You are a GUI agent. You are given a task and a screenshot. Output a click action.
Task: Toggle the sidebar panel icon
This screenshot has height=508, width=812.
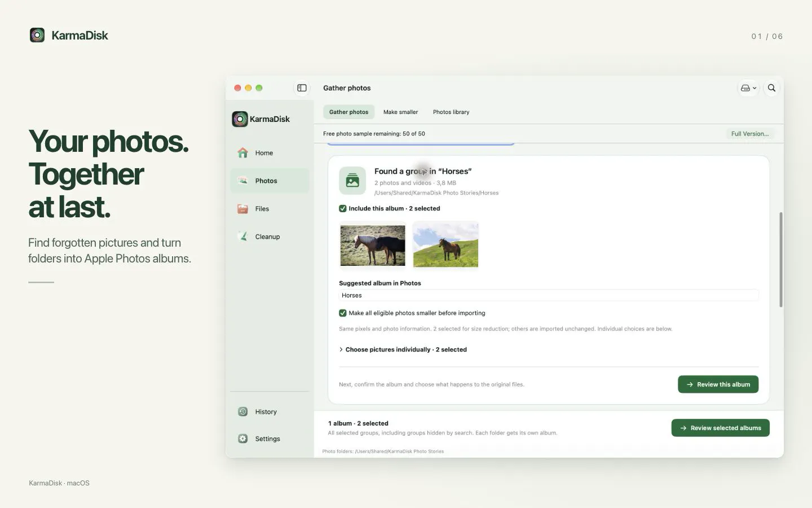pos(302,88)
